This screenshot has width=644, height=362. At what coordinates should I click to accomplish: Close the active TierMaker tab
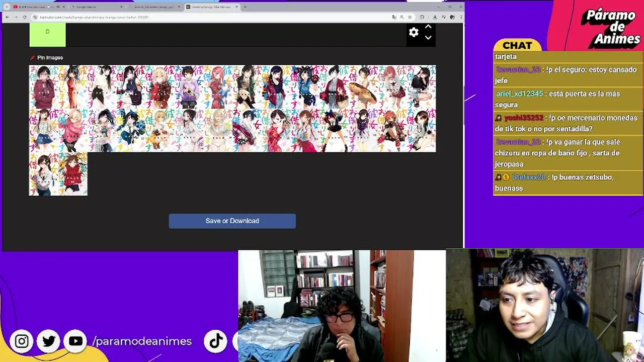(237, 7)
